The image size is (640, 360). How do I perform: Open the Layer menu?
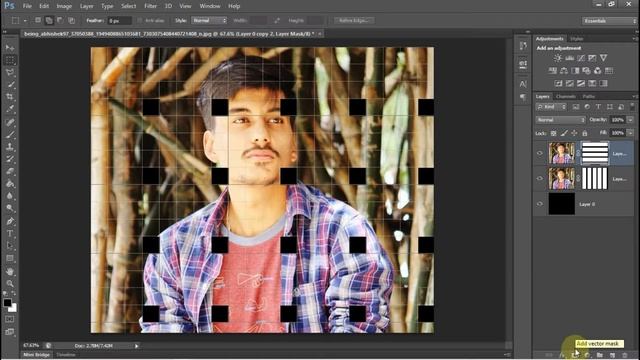pyautogui.click(x=86, y=6)
